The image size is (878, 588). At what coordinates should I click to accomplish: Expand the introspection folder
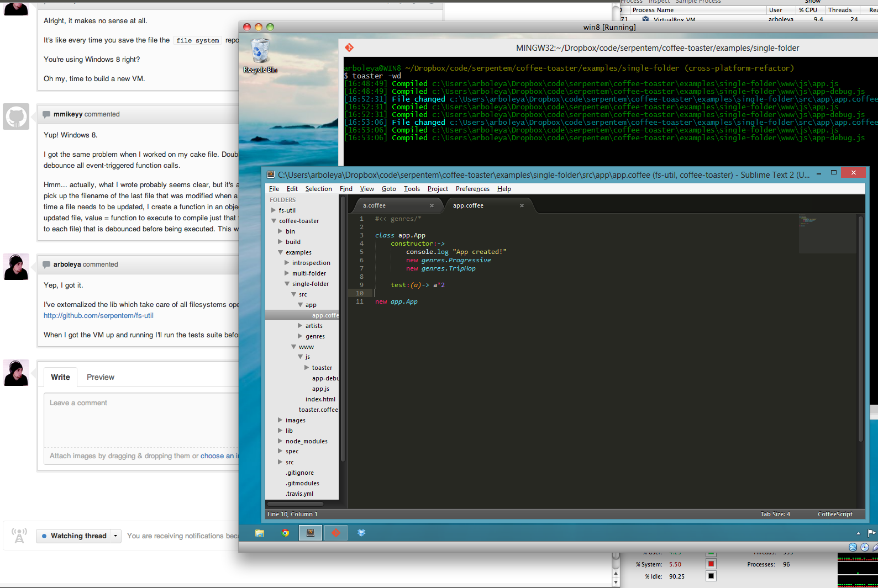point(287,263)
